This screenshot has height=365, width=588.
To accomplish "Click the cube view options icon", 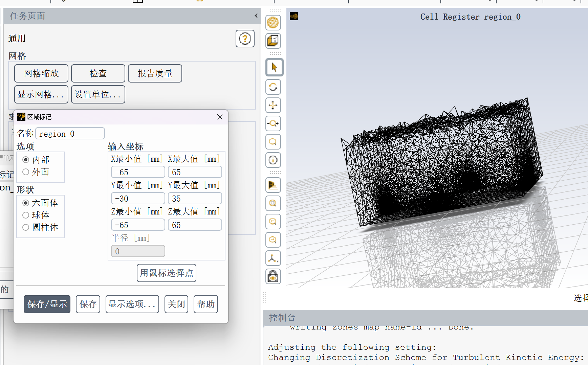I will click(273, 41).
